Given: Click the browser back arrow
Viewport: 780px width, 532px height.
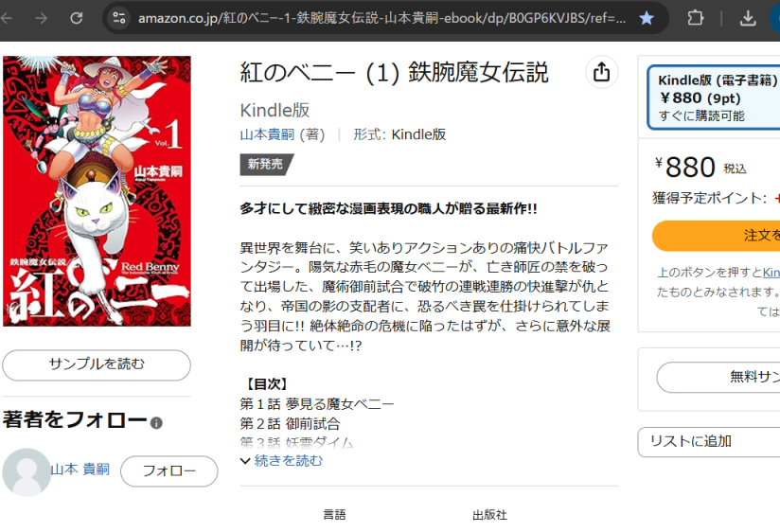Looking at the screenshot, I should click(6, 18).
